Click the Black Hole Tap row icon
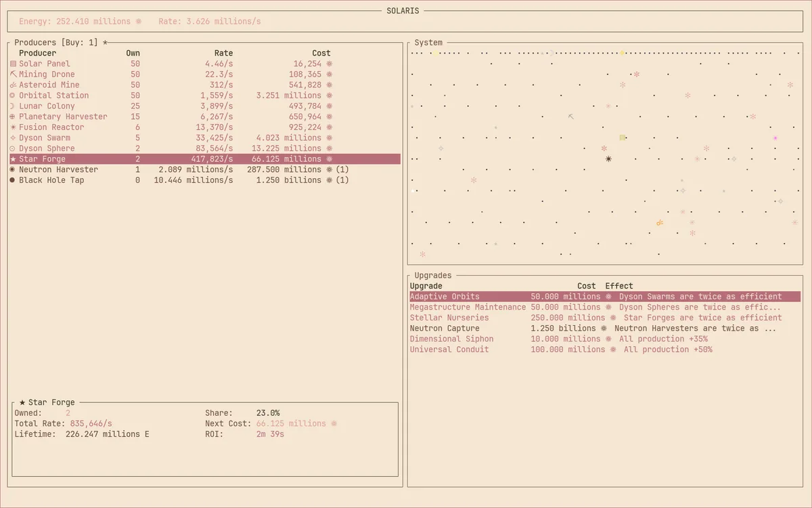This screenshot has width=812, height=508. point(13,180)
